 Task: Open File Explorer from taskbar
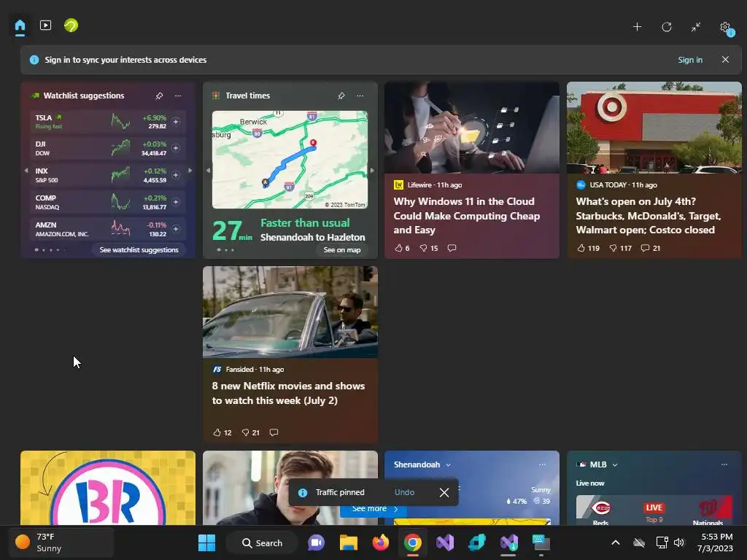[348, 542]
